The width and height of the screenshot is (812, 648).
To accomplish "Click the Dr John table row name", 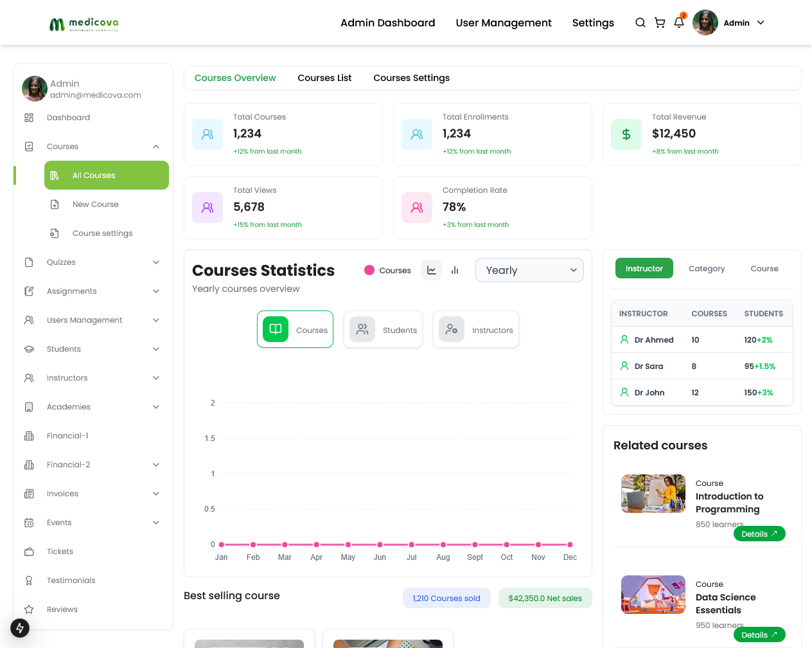I will (649, 392).
